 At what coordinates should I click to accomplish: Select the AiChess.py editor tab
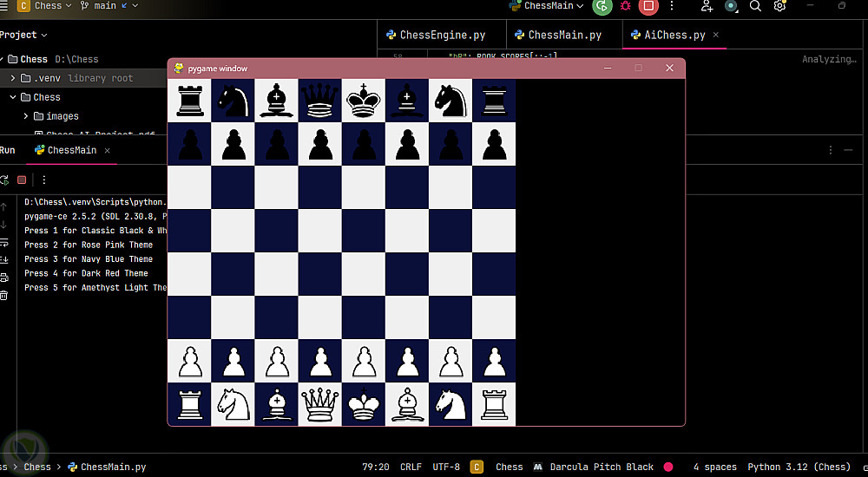point(668,35)
